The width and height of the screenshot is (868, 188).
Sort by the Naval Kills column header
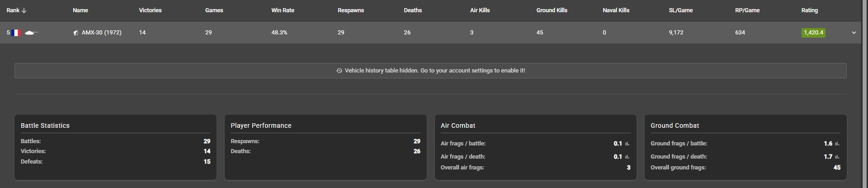point(616,10)
